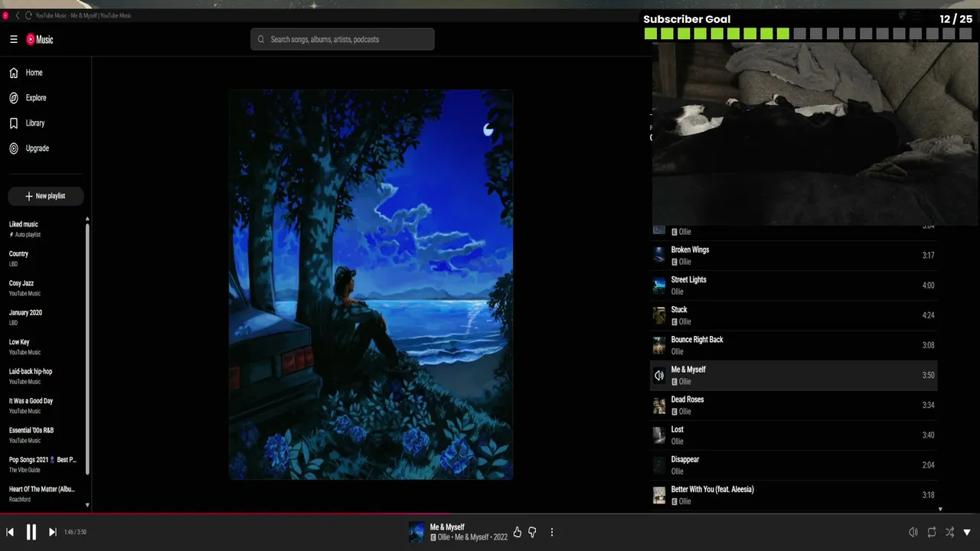
Task: Create a New playlist
Action: pyautogui.click(x=45, y=196)
